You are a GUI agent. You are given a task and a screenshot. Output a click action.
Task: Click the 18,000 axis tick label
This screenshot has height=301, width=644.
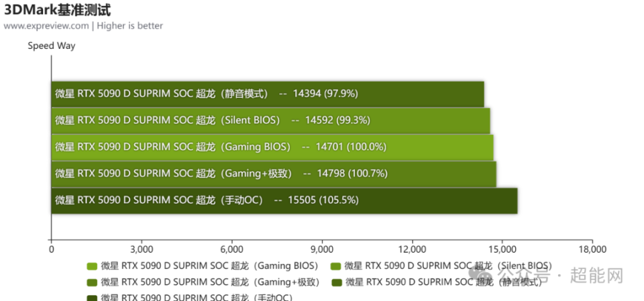tap(592, 249)
